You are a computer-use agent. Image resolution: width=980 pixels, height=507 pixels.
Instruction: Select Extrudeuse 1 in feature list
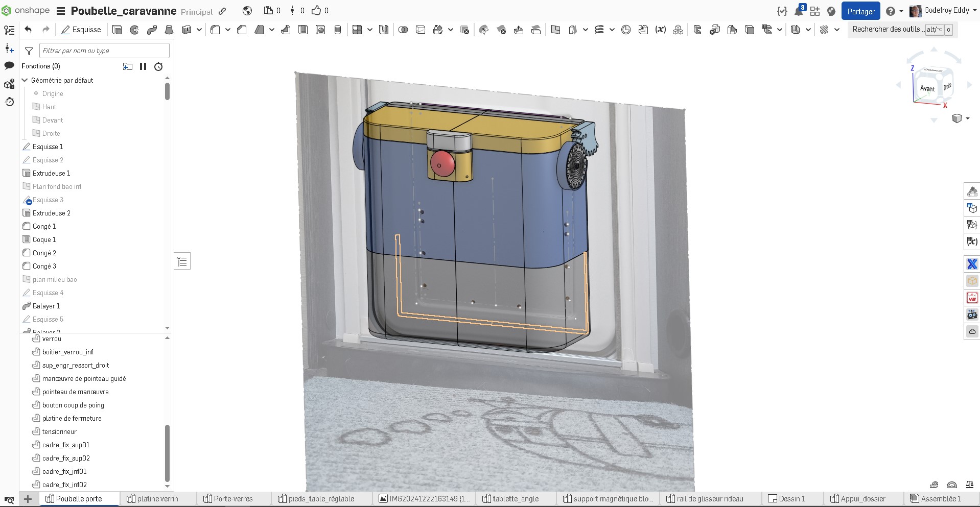tap(51, 173)
